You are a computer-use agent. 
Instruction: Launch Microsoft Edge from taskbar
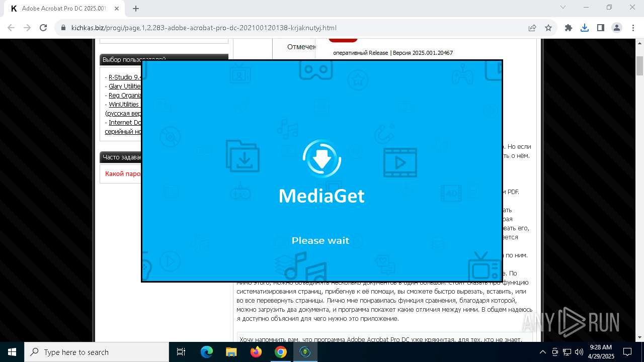207,352
